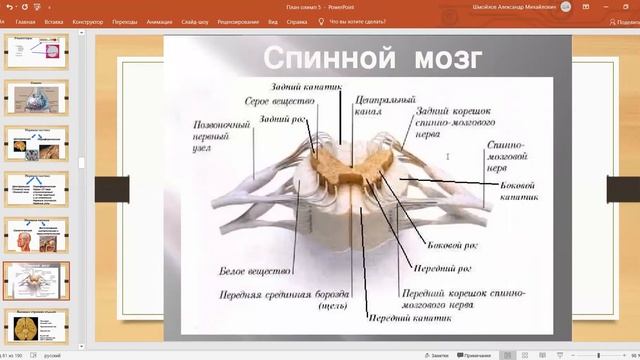Open Ribbon Display Options icon

click(586, 7)
